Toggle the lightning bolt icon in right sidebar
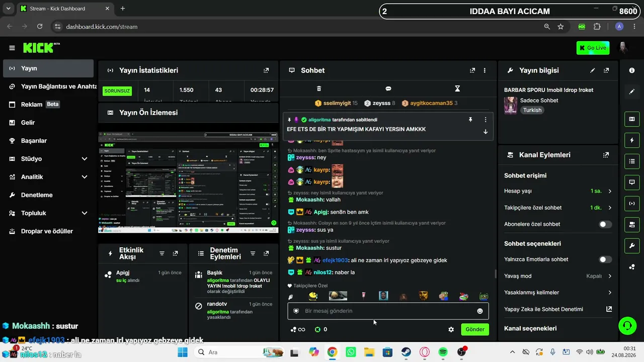Screen dimensions: 644x362 [632, 140]
